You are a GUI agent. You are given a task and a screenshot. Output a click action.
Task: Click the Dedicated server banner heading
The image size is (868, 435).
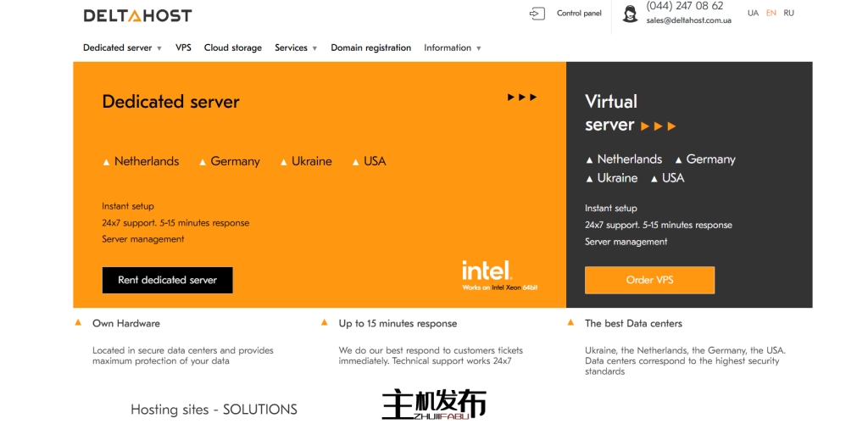click(170, 102)
